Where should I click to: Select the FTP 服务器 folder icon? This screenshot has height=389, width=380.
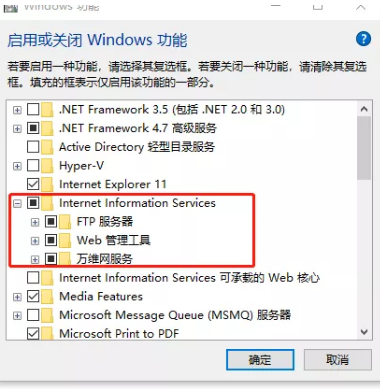coord(65,222)
